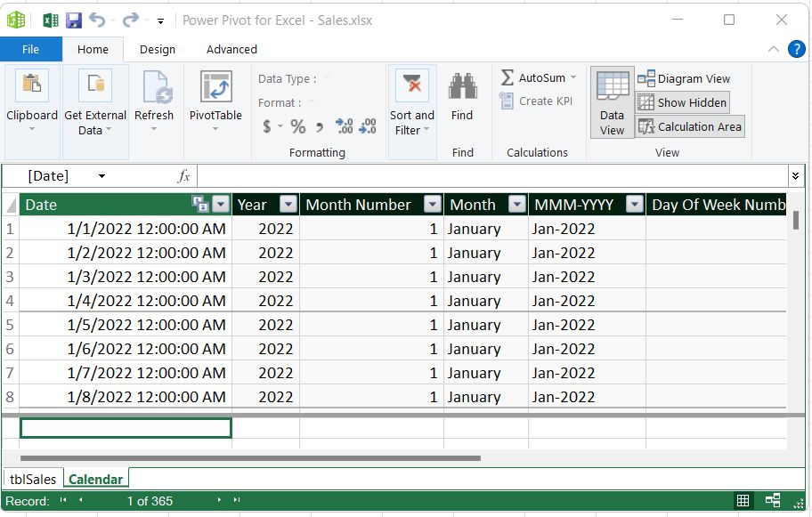This screenshot has width=812, height=517.
Task: Decrease decimal places
Action: [x=367, y=125]
